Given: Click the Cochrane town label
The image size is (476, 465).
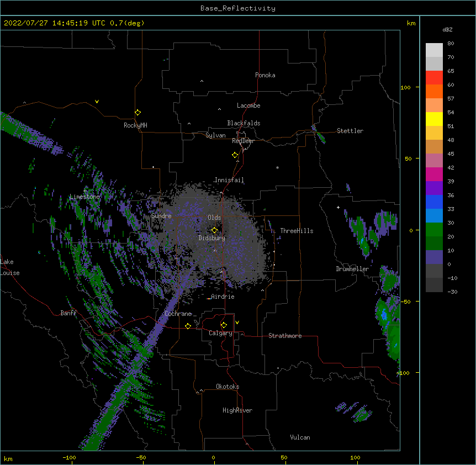Looking at the screenshot, I should pyautogui.click(x=178, y=314).
